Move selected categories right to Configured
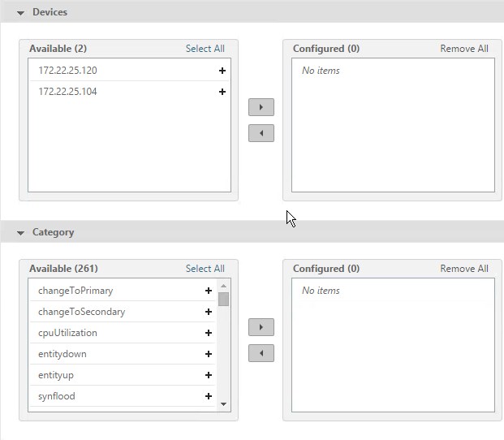Screen dimensions: 504x440 tap(261, 327)
